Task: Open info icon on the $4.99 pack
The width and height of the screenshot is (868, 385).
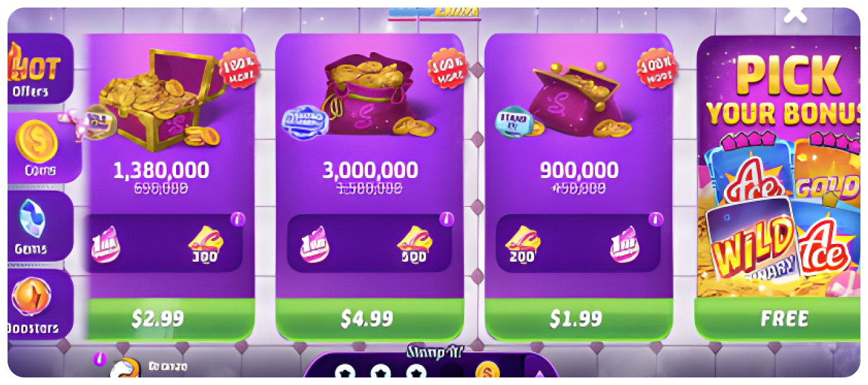Action: [447, 219]
